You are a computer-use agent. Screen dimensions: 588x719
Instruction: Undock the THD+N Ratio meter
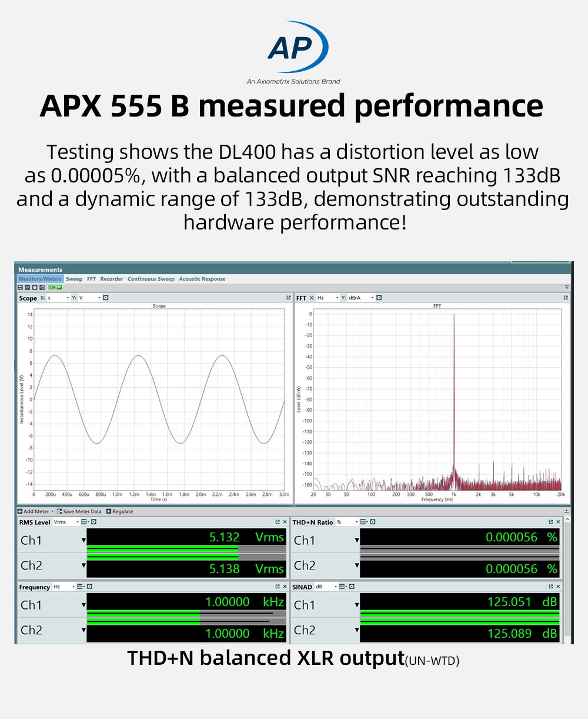click(x=550, y=522)
